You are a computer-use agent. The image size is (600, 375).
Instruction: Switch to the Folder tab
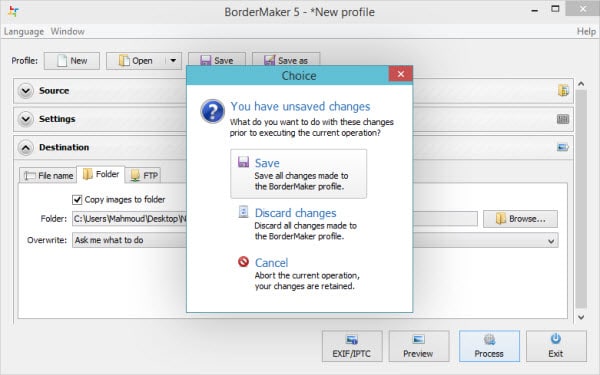click(x=101, y=174)
